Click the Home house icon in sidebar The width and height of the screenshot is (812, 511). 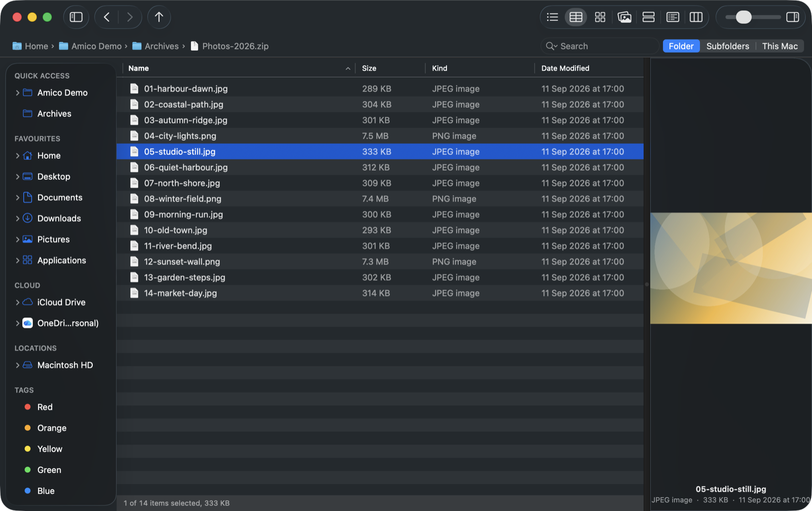point(28,156)
